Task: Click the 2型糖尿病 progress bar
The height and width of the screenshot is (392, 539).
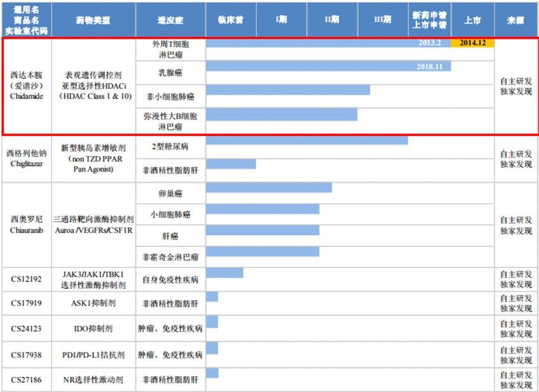Action: (x=307, y=140)
